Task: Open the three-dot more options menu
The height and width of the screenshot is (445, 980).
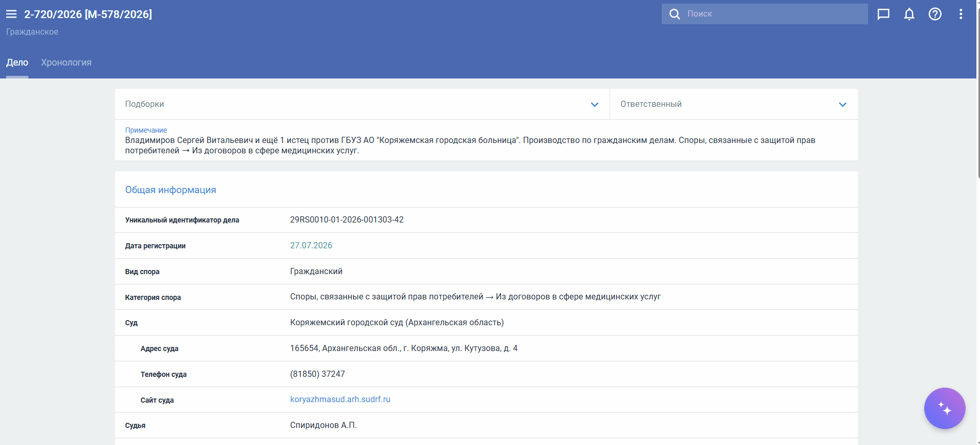Action: click(x=961, y=14)
